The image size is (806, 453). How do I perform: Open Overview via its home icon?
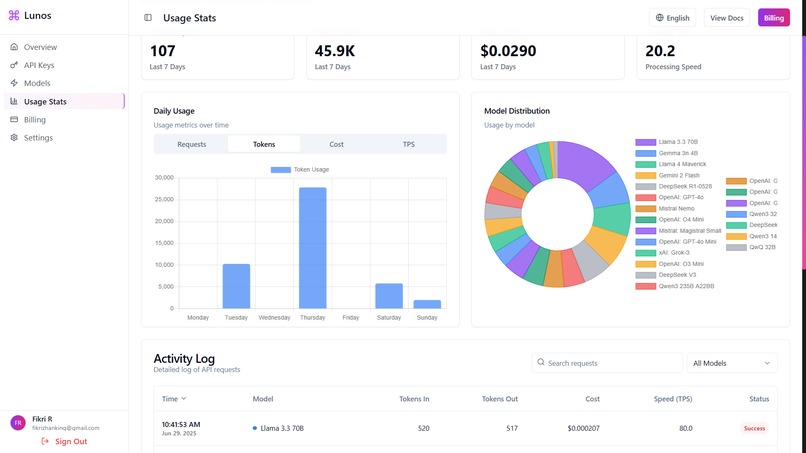[14, 47]
